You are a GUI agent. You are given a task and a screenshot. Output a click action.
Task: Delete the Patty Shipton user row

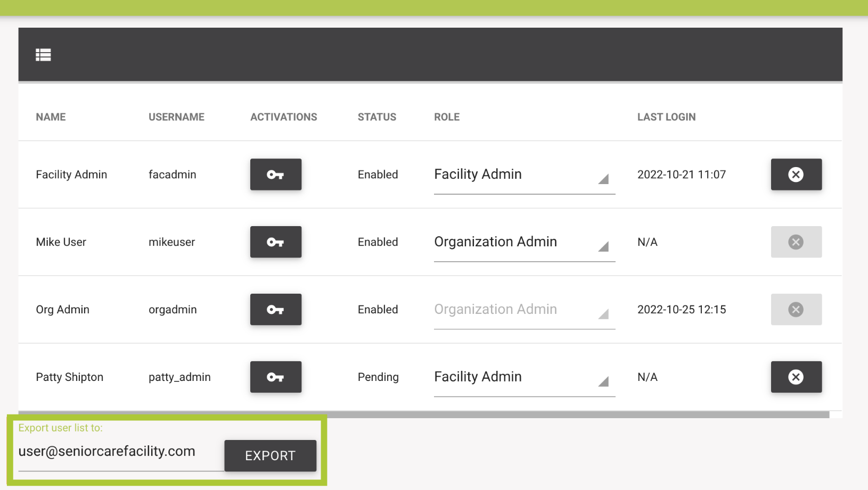796,377
